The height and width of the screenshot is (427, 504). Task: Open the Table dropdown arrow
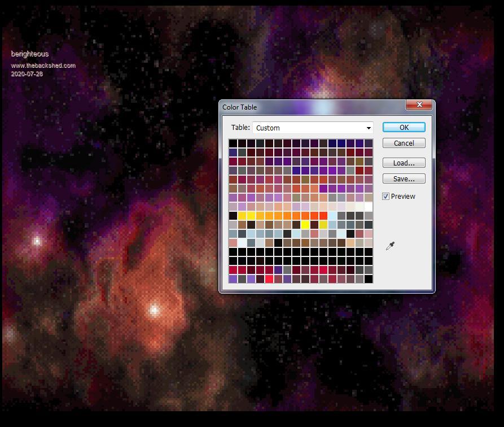tap(369, 128)
